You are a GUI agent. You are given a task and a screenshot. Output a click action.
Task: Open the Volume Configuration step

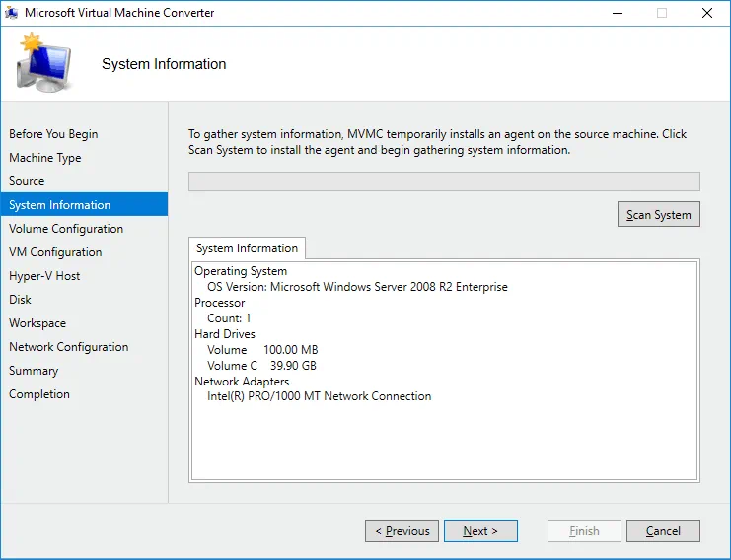(66, 229)
